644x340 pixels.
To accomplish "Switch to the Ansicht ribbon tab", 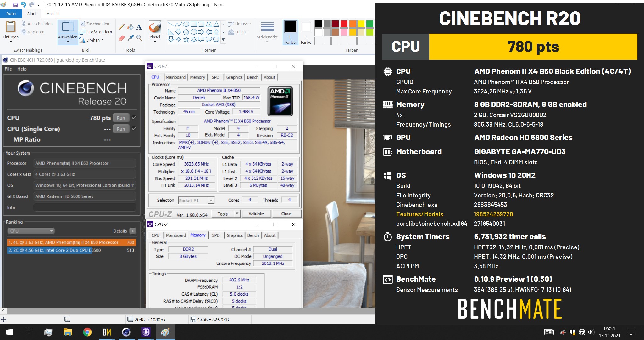I will [53, 14].
